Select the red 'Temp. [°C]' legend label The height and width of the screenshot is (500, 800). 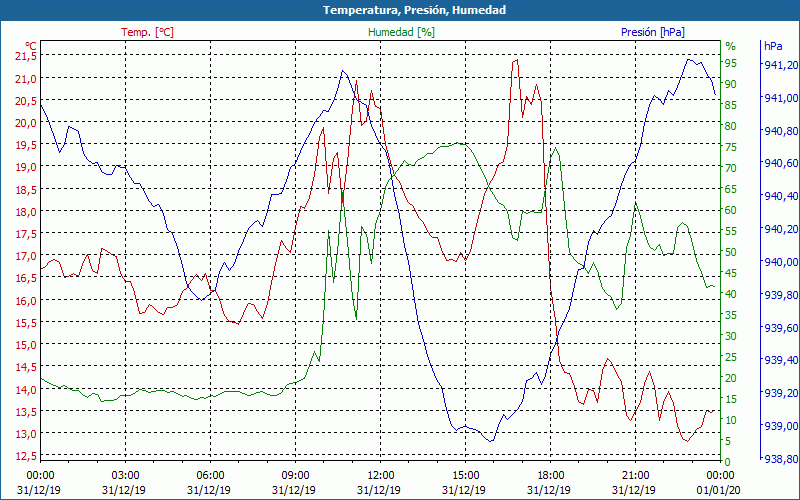click(x=147, y=32)
